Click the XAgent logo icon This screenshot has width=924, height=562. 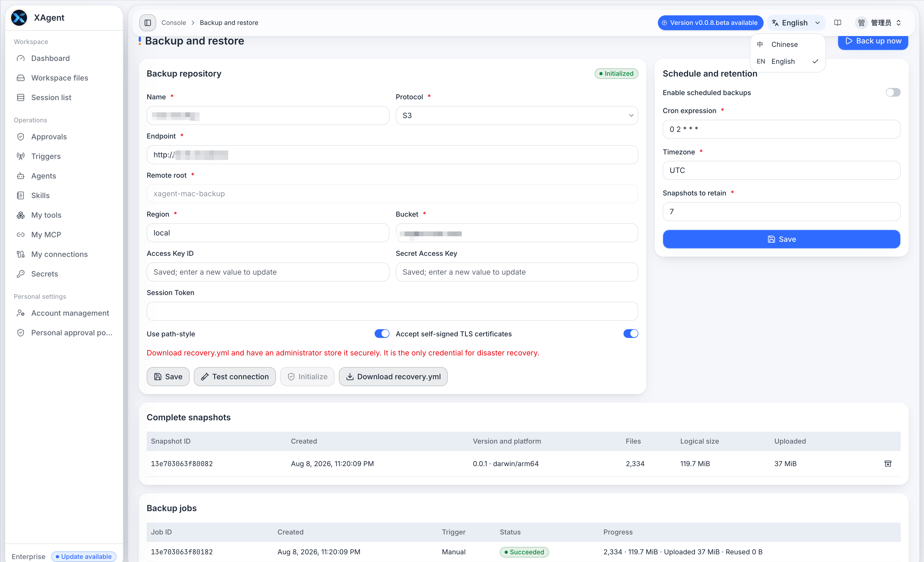tap(19, 18)
